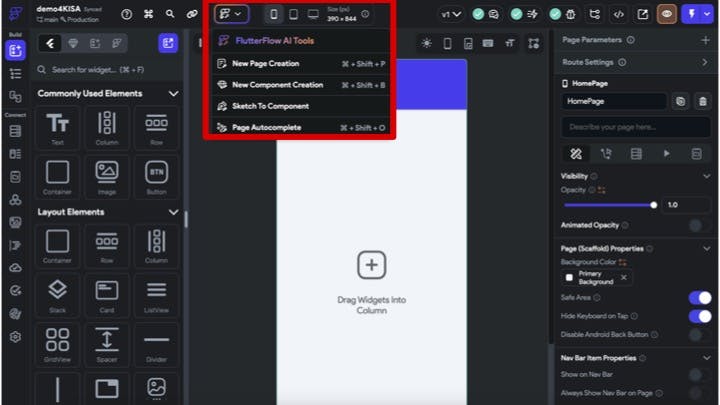Open the widget tree sidebar icon
This screenshot has height=405, width=720.
coord(15,73)
